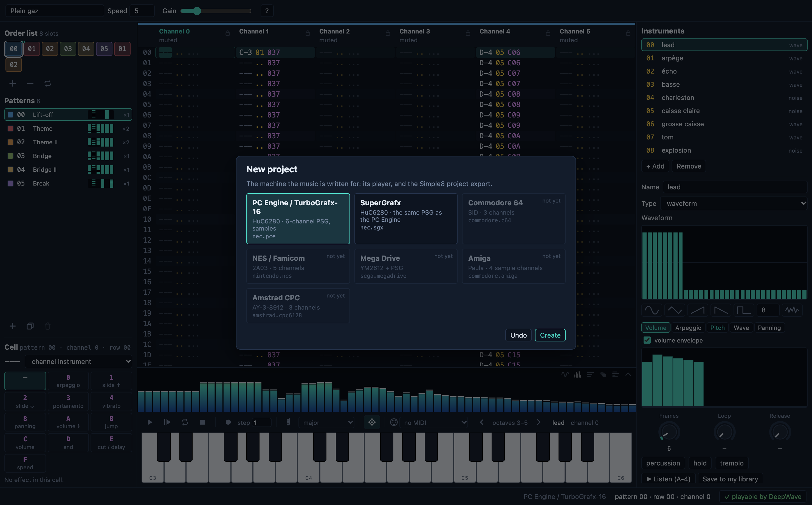Show the oscilloscope wave view icon

click(565, 374)
